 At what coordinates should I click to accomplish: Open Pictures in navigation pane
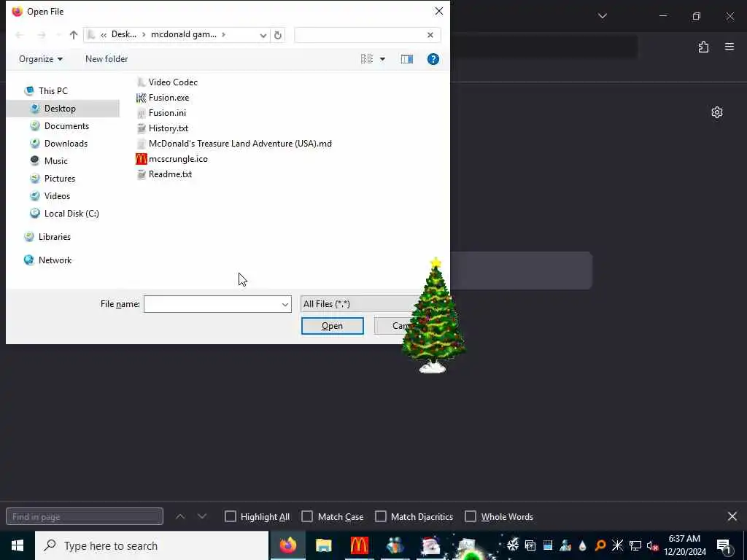click(x=60, y=179)
